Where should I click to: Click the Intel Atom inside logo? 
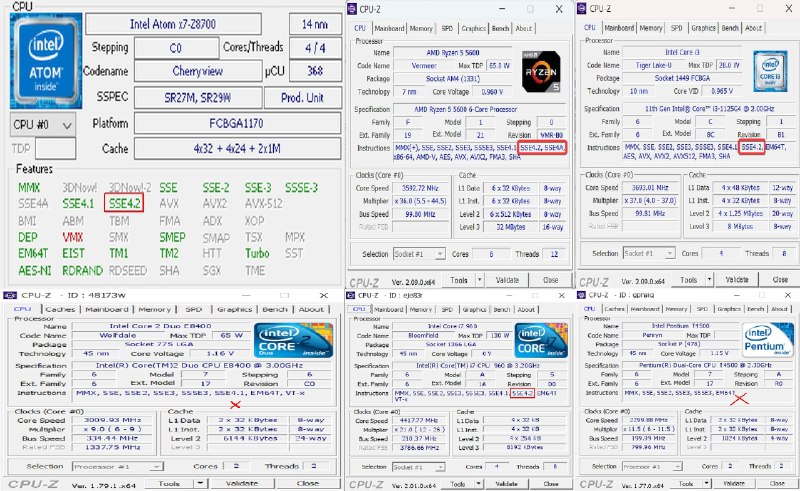click(46, 61)
